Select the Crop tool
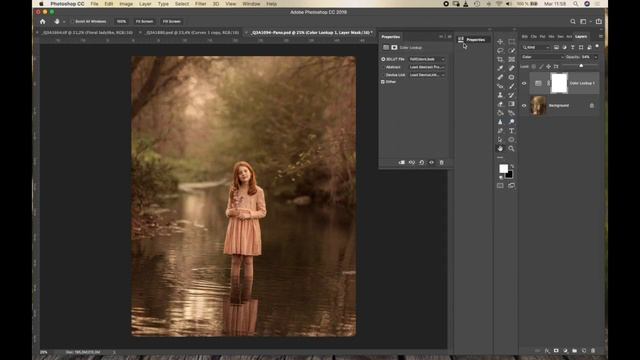Image resolution: width=640 pixels, height=360 pixels. click(x=500, y=60)
